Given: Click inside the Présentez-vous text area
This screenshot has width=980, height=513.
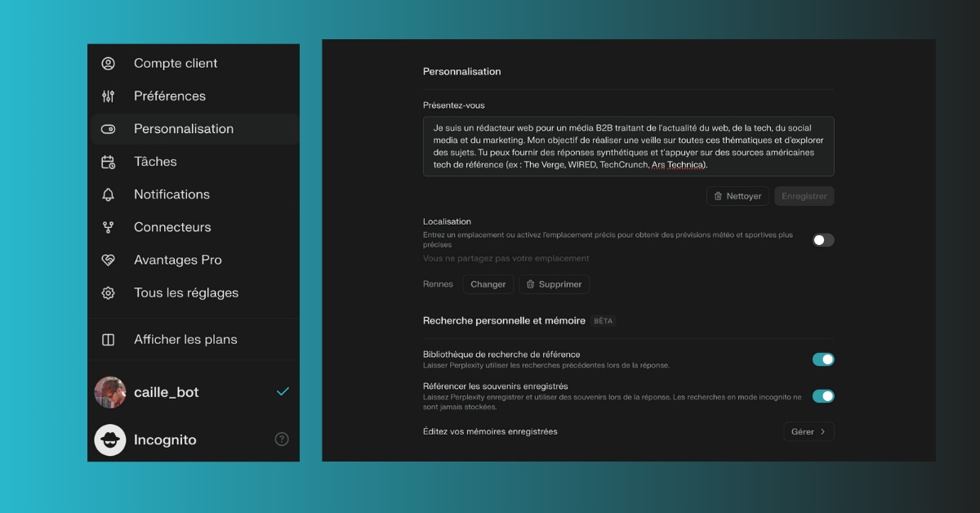Looking at the screenshot, I should pos(629,146).
